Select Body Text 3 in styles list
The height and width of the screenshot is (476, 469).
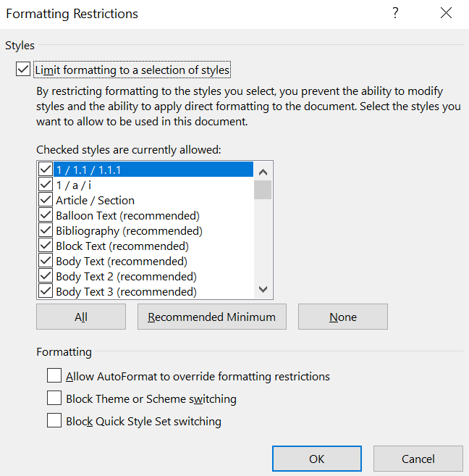click(126, 292)
